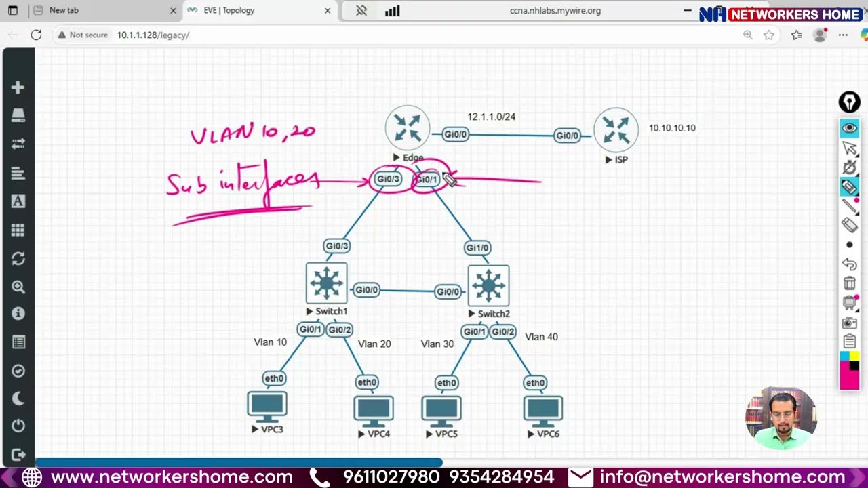Open the More actions grid icon
This screenshot has height=488, width=868.
coord(18,230)
